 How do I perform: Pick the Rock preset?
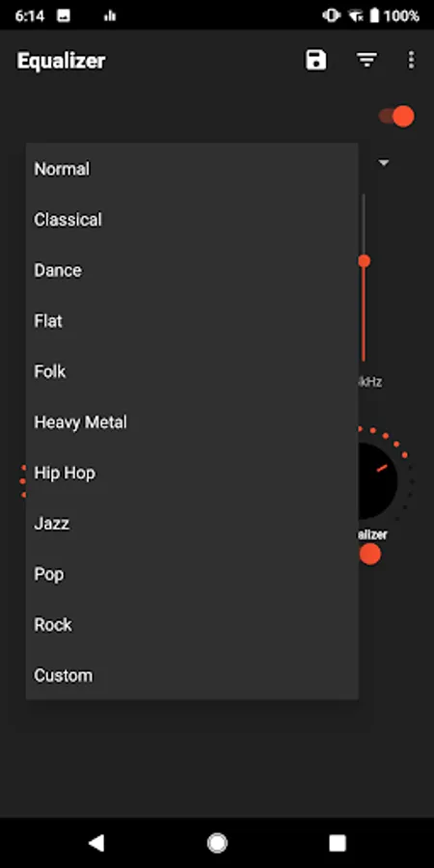click(192, 625)
